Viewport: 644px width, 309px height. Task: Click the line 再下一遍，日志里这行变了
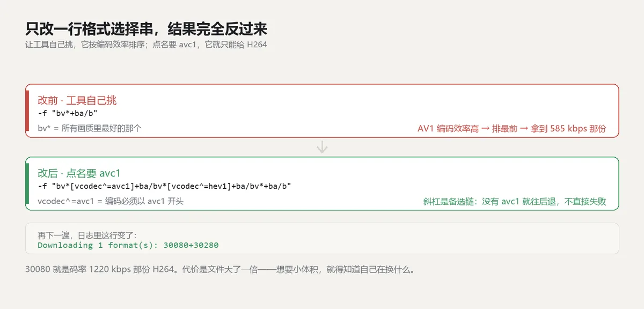87,236
